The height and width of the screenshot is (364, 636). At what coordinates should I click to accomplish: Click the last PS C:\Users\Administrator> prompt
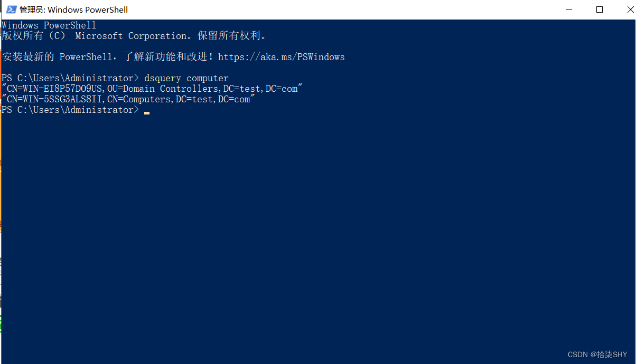[70, 110]
